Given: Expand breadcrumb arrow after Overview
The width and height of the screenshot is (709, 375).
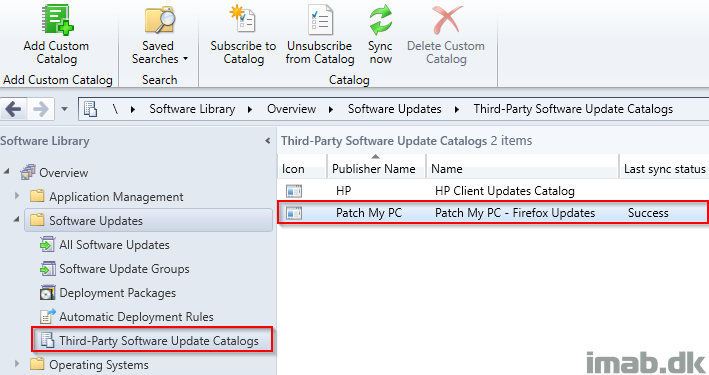Looking at the screenshot, I should tap(331, 109).
